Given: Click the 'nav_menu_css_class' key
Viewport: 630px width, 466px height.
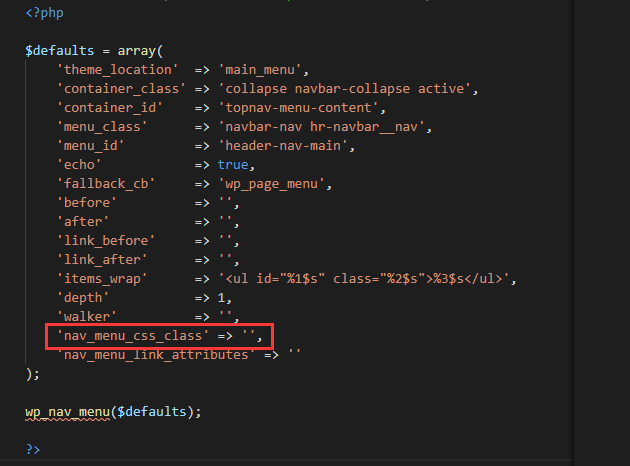Looking at the screenshot, I should point(133,336).
